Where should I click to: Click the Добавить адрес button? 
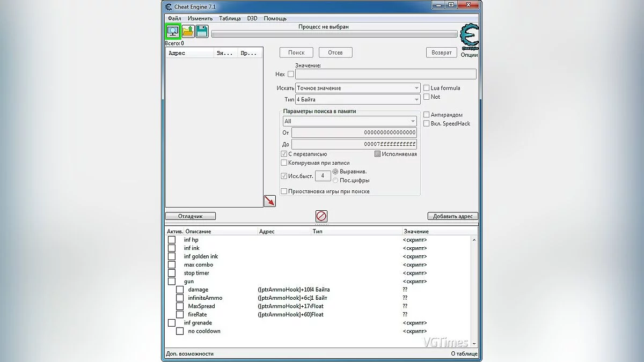point(452,216)
